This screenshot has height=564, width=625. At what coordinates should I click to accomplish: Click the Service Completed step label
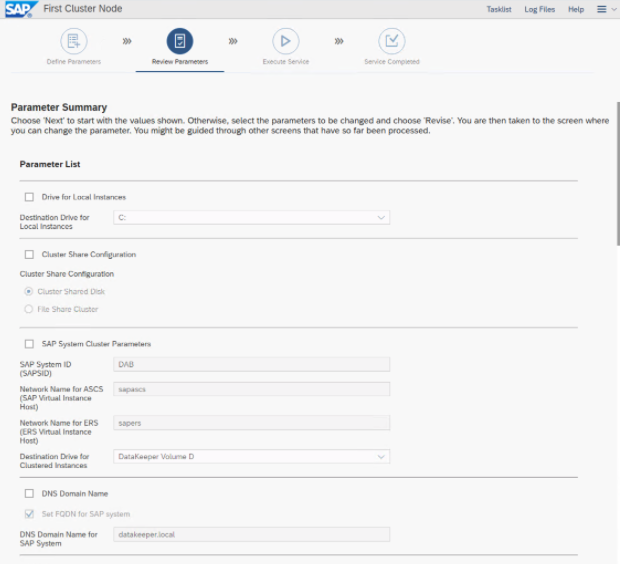pyautogui.click(x=392, y=61)
